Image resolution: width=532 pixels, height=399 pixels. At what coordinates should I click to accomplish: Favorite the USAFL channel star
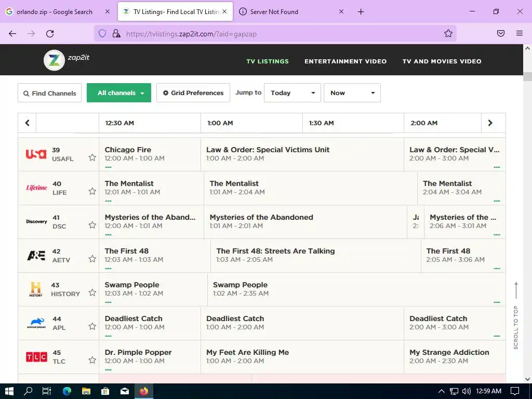(92, 157)
